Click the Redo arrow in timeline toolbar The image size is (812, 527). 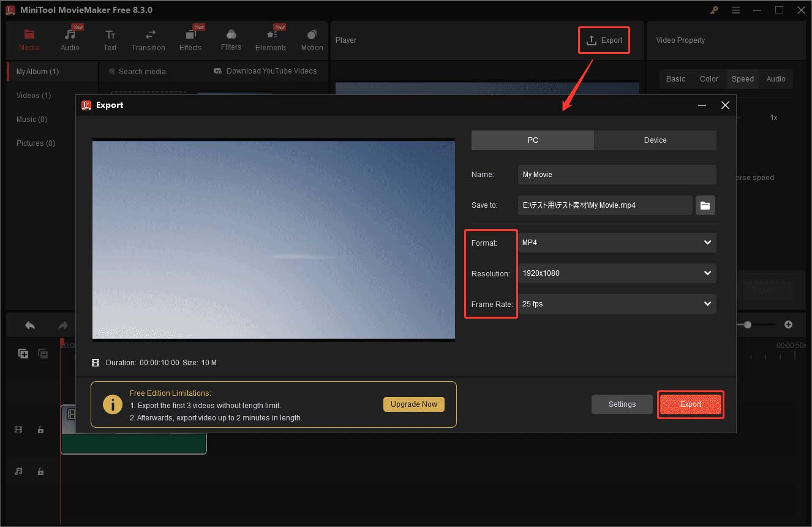pos(63,325)
